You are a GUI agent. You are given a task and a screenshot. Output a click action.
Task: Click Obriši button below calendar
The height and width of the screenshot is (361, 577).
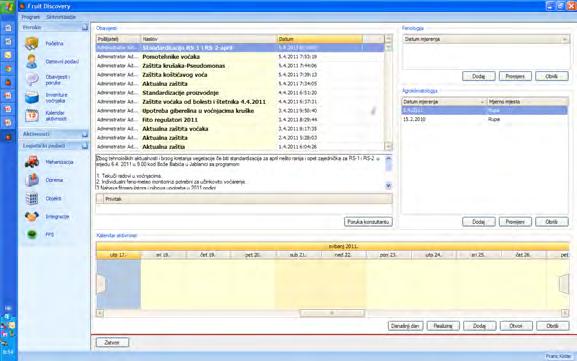click(552, 326)
